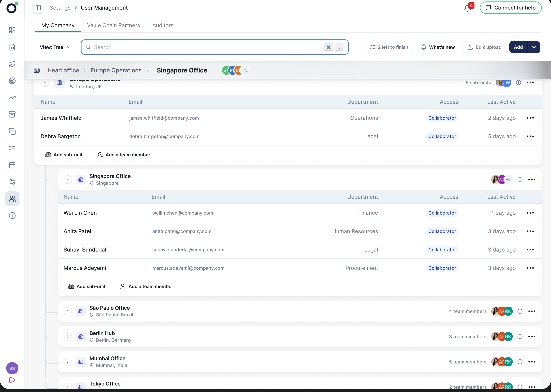This screenshot has width=551, height=392.
Task: Toggle the sidebar panel collapse icon
Action: click(38, 8)
